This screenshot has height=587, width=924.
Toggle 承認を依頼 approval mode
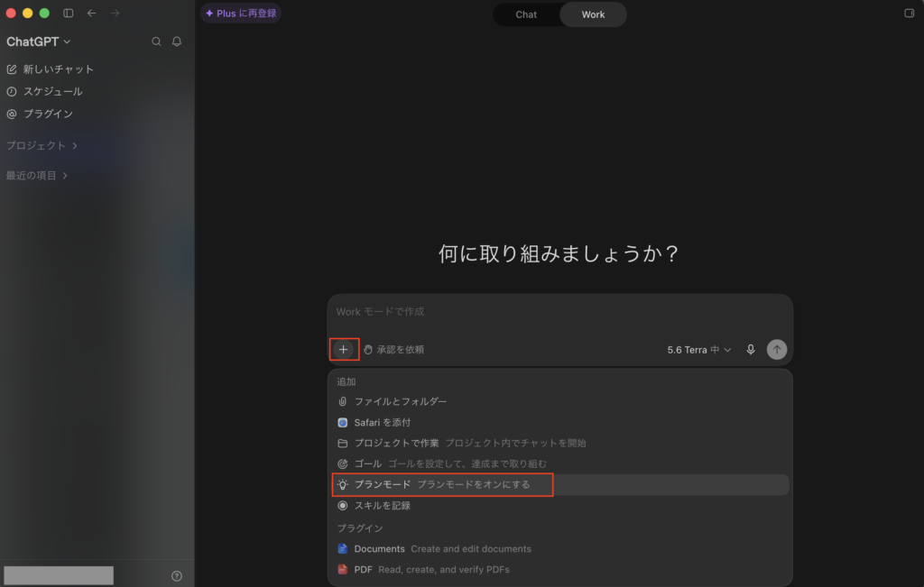coord(393,349)
